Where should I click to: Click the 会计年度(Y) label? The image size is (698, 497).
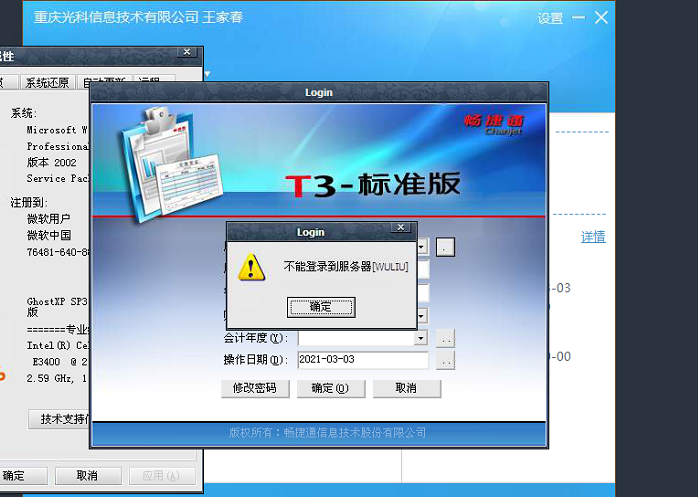point(256,338)
